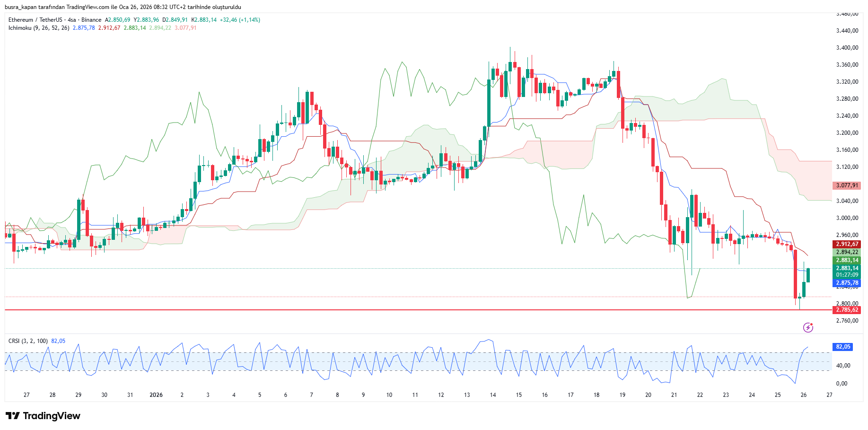Click the purple lightning bolt icon
The width and height of the screenshot is (868, 430).
click(x=808, y=327)
